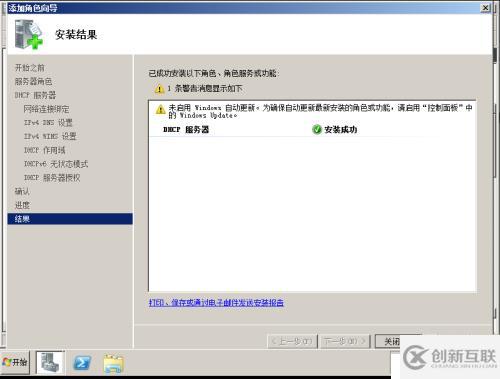Click the 1 条警告消息显示如下 text
The image size is (500, 379).
tap(205, 89)
